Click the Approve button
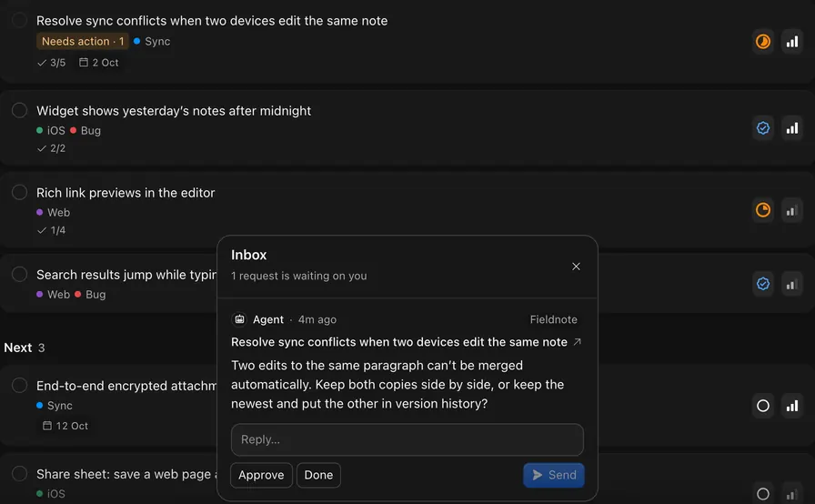815x504 pixels. pyautogui.click(x=261, y=475)
